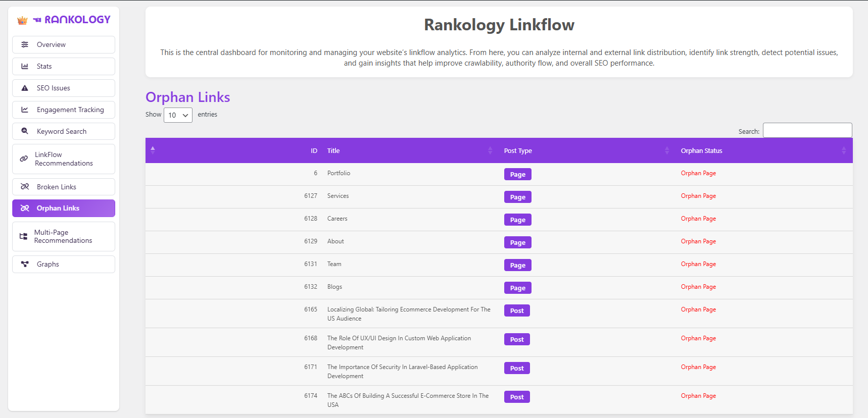Click the Stats bar chart icon
This screenshot has width=868, height=418.
25,66
